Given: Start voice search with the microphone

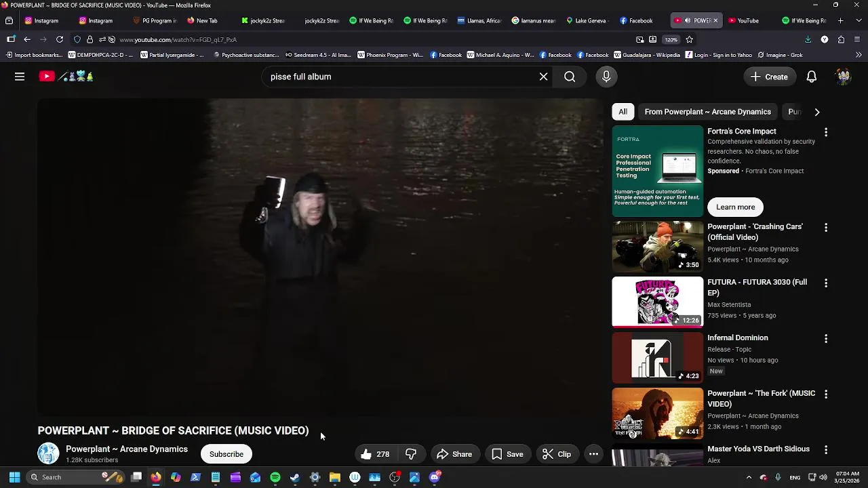Looking at the screenshot, I should (606, 77).
